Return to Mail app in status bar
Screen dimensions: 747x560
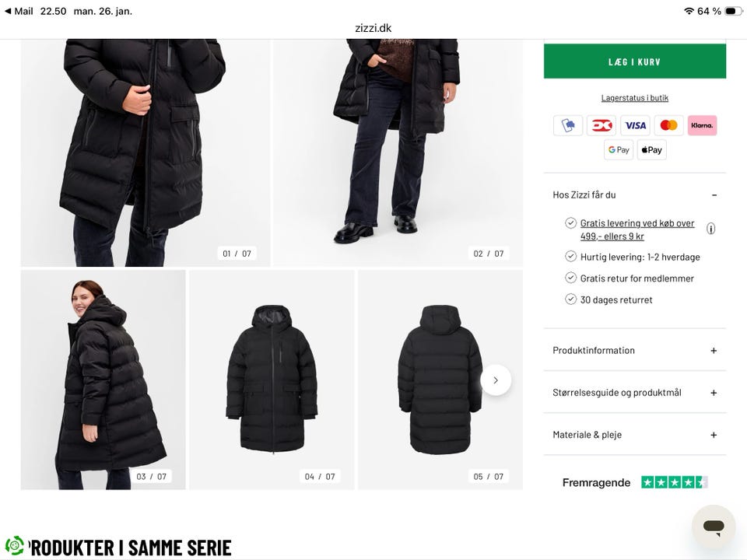coord(19,12)
